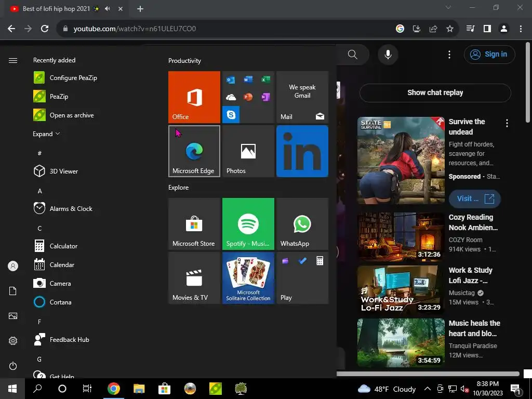Viewport: 532px width, 399px height.
Task: Open the notification center icon
Action: [x=515, y=389]
